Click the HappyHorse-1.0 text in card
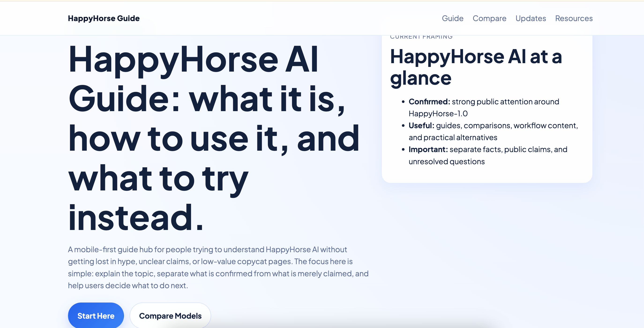 (438, 113)
